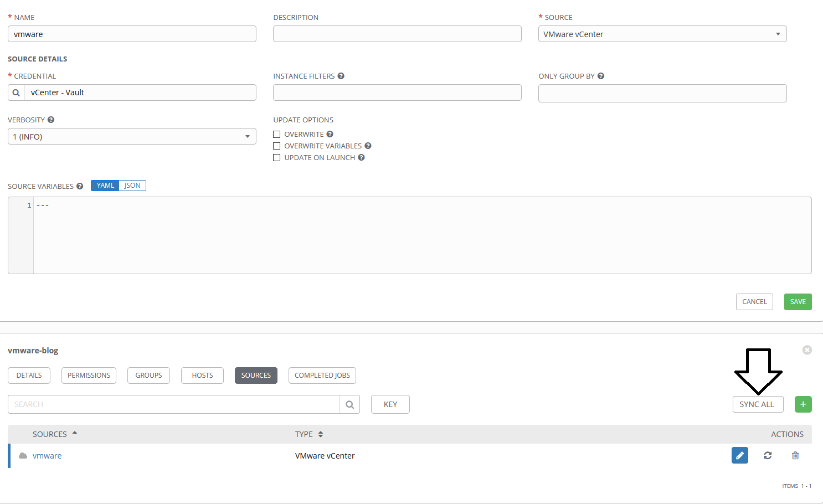The height and width of the screenshot is (504, 823).
Task: Show Overwrite help question icon
Action: click(330, 134)
